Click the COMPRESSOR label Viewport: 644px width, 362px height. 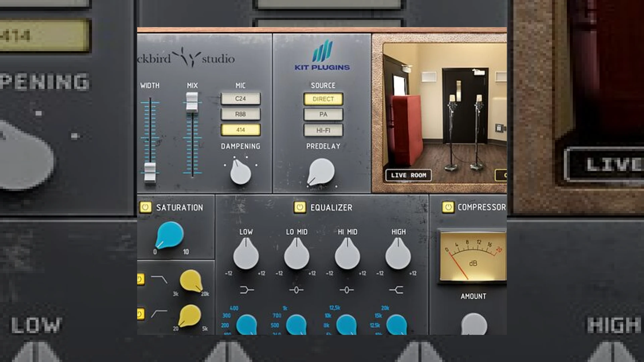pyautogui.click(x=482, y=207)
